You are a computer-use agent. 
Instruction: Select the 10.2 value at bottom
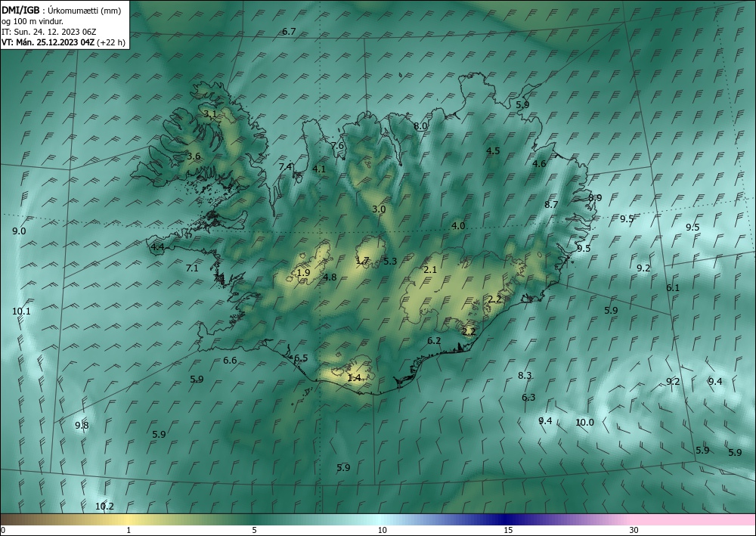[104, 507]
